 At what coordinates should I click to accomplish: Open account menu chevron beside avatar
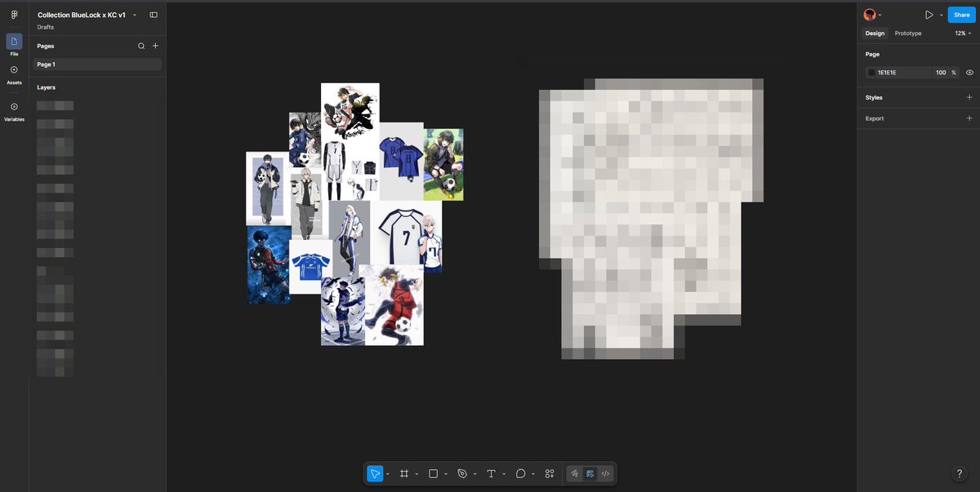(x=880, y=16)
